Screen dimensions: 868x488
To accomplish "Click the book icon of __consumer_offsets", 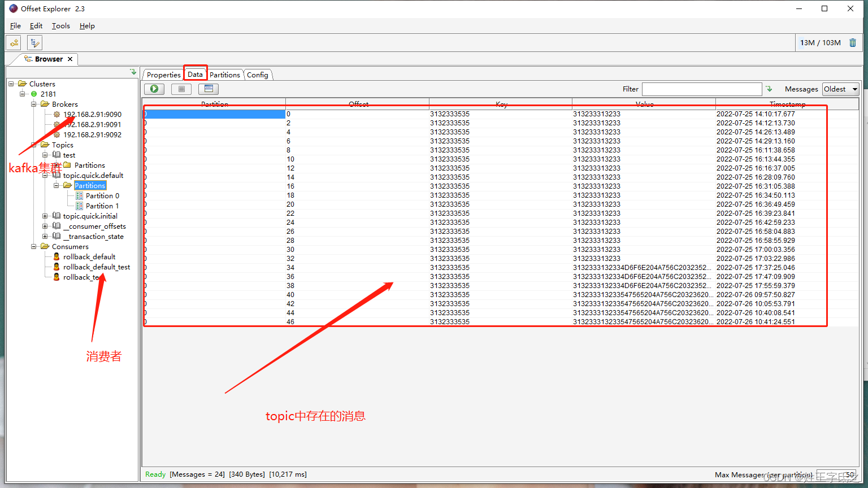I will 57,226.
